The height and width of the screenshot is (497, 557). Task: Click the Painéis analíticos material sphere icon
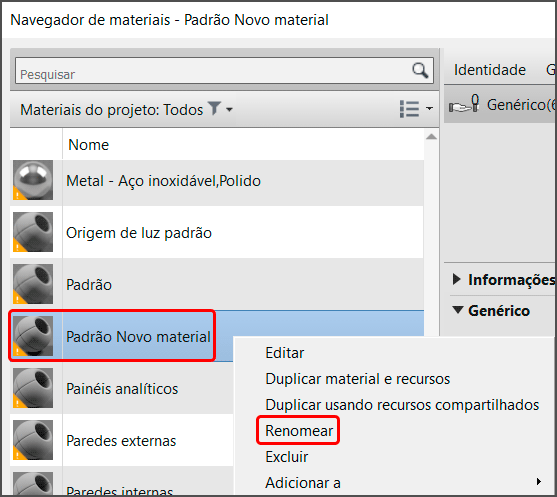coord(33,388)
